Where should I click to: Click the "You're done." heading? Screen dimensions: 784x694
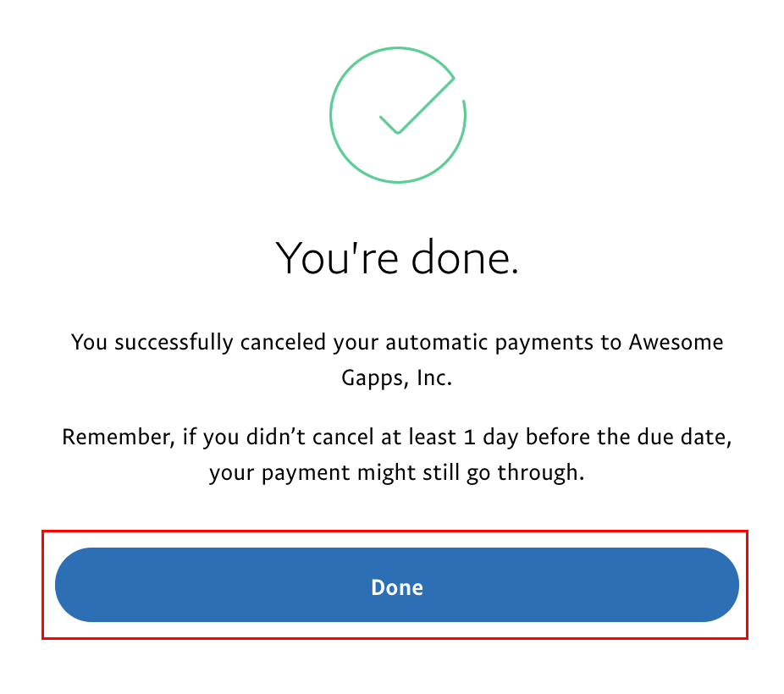pos(397,257)
